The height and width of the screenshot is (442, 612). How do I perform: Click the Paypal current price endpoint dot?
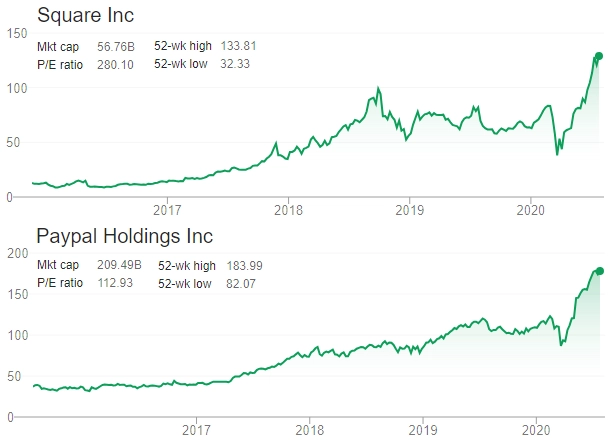600,271
